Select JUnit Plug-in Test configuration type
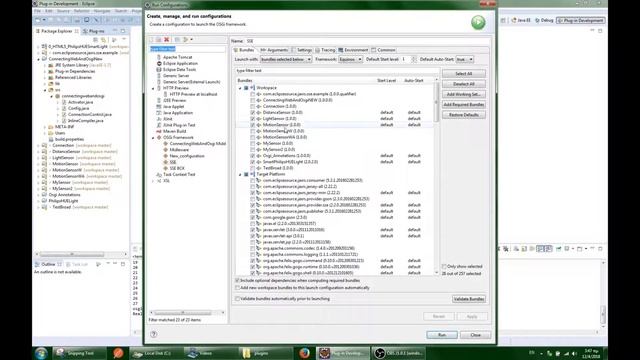 pos(179,125)
